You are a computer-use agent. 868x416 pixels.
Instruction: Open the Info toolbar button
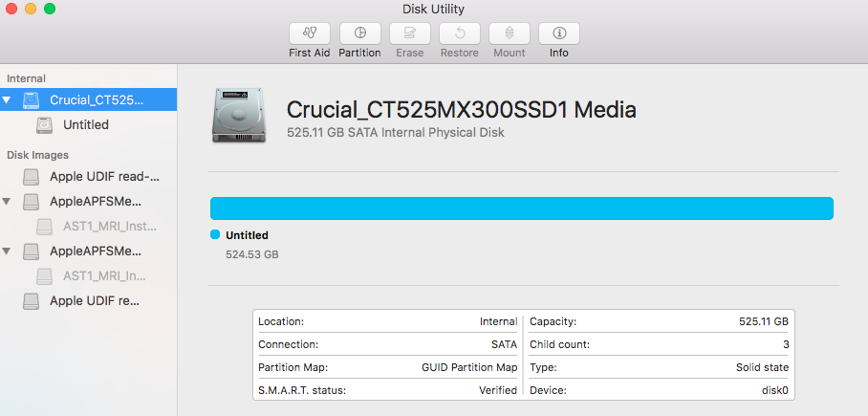point(559,33)
